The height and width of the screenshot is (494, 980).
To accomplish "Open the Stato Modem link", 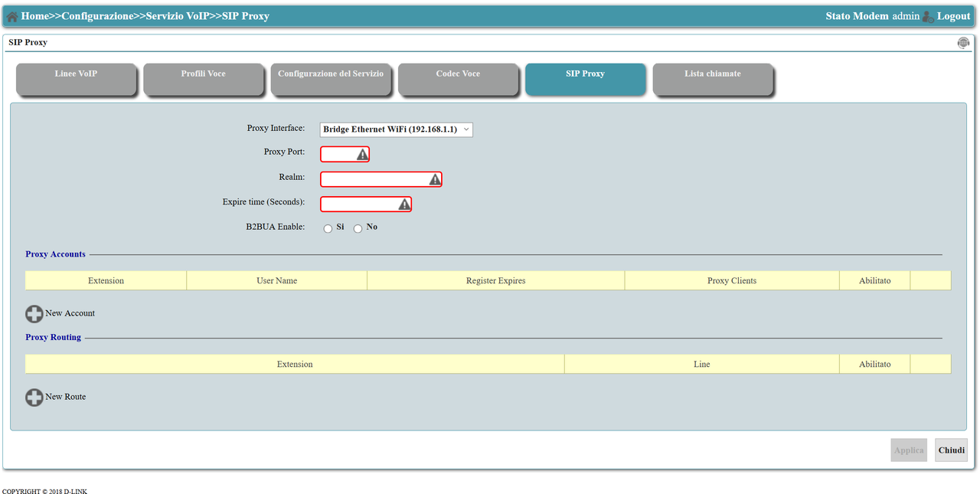I will coord(857,16).
